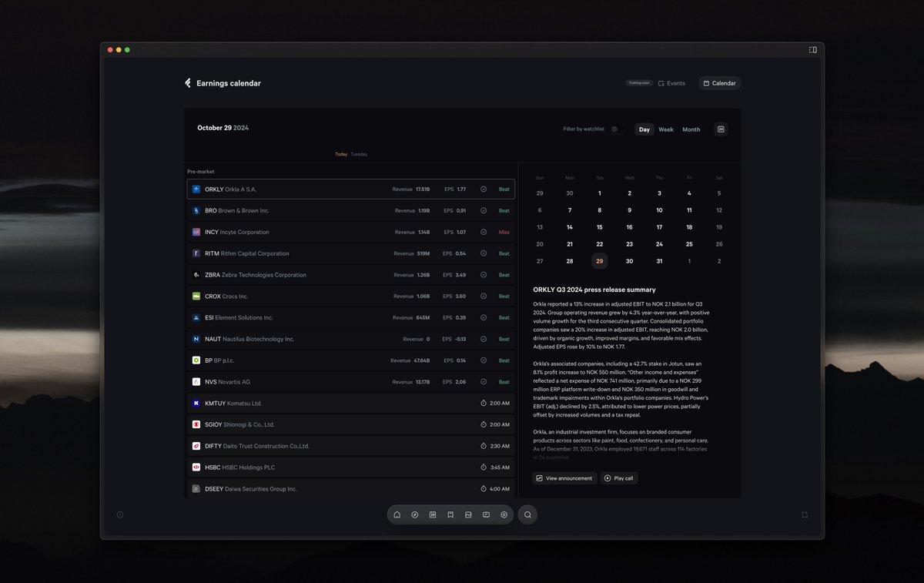Toggle the sidebar panel icon top-right

click(x=812, y=49)
